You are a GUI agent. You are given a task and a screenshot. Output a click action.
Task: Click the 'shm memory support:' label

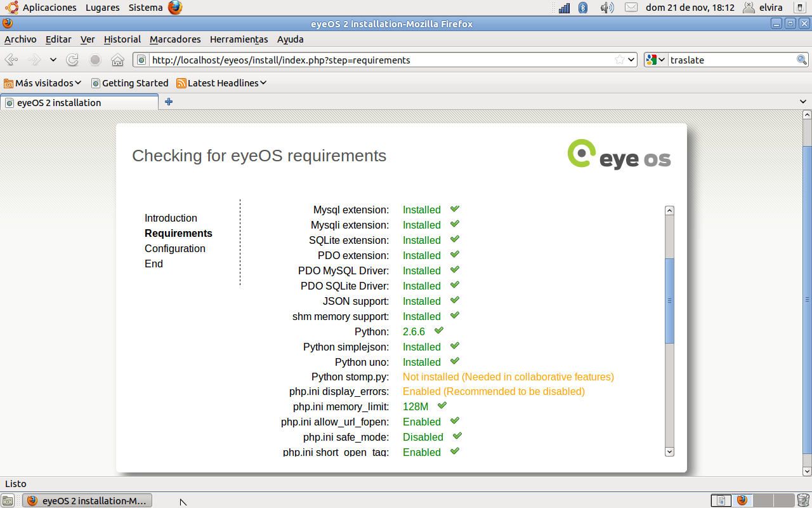(341, 316)
